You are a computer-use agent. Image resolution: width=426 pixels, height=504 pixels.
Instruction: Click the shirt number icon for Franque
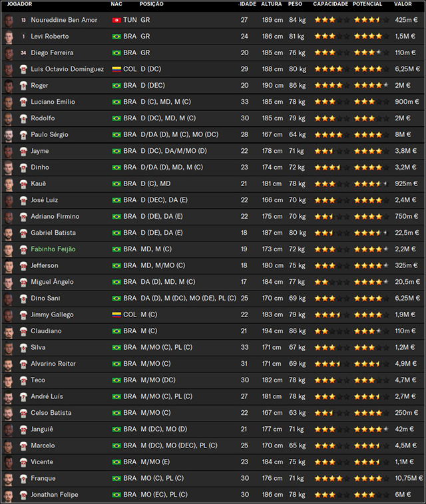(x=23, y=479)
